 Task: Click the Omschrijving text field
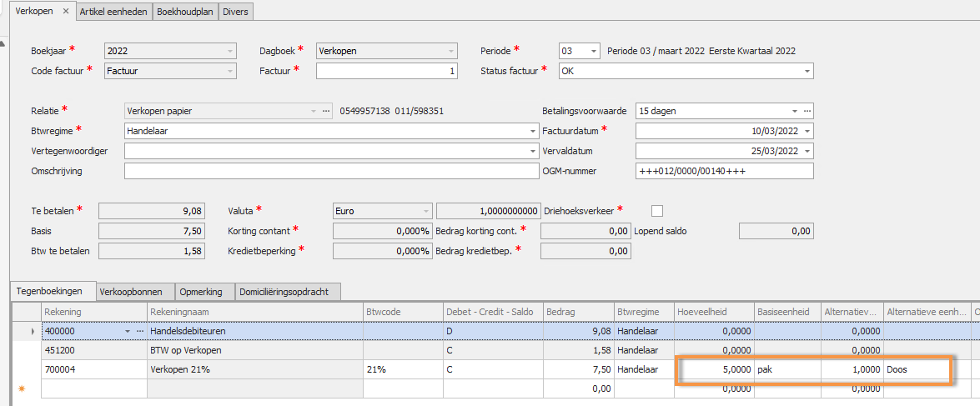(330, 171)
